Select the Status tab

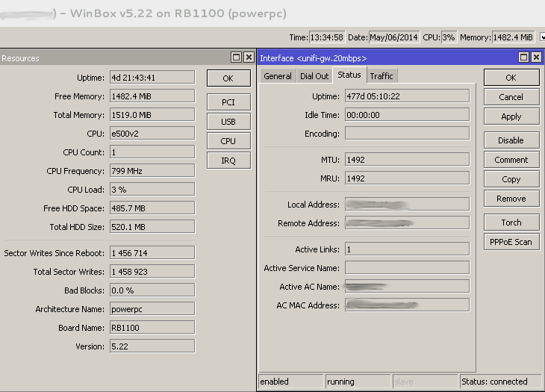coord(349,75)
